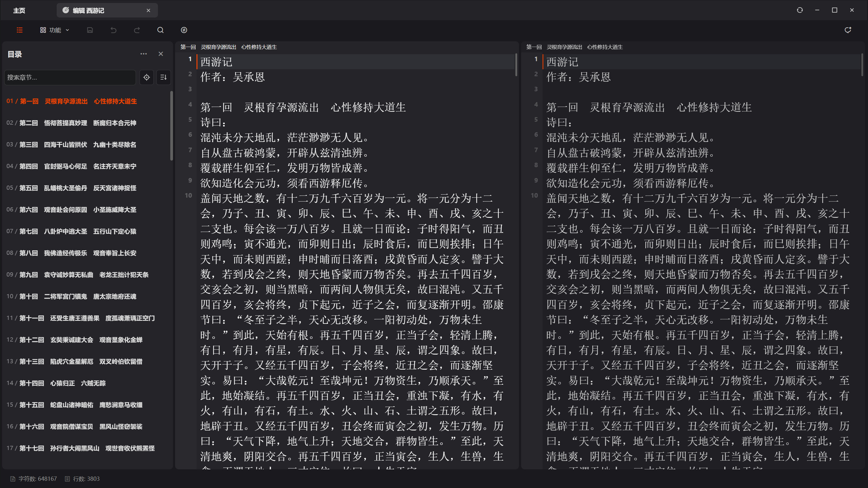Click the circular swap icon in toolbar

pos(184,30)
